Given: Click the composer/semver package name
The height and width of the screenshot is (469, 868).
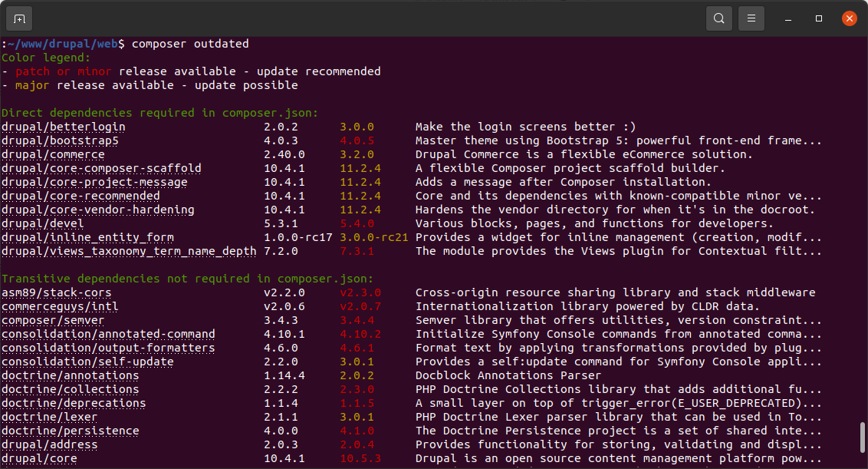Looking at the screenshot, I should click(x=52, y=320).
